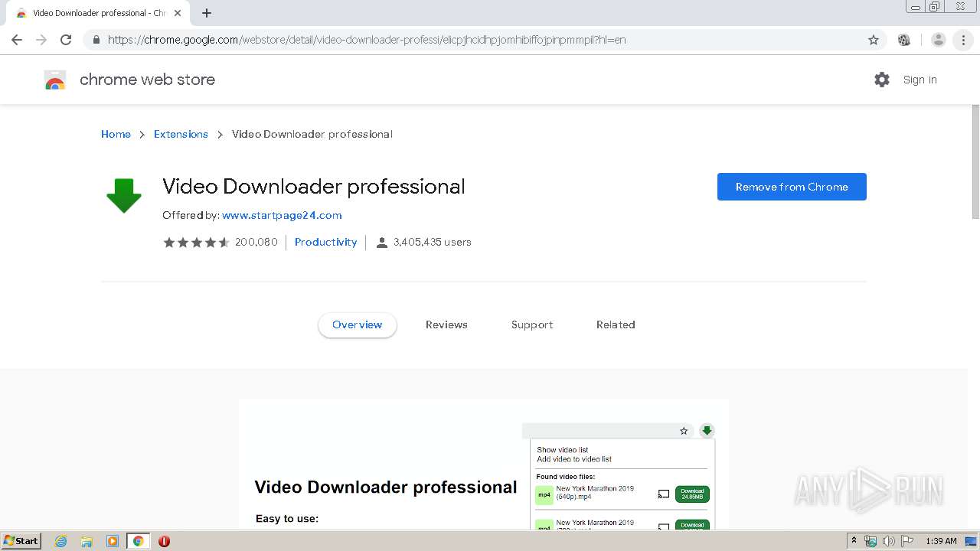Click the 1:39 AM system clock
Image resolution: width=980 pixels, height=551 pixels.
(941, 541)
